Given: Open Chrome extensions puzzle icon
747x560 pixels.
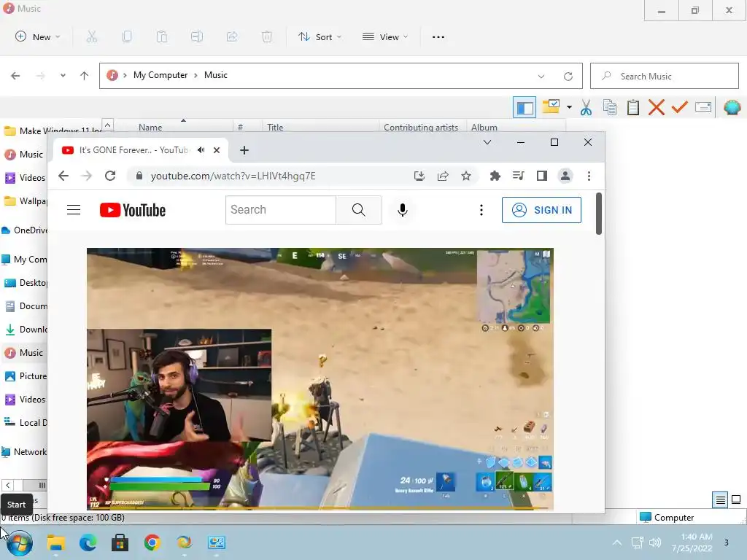Looking at the screenshot, I should pos(495,176).
